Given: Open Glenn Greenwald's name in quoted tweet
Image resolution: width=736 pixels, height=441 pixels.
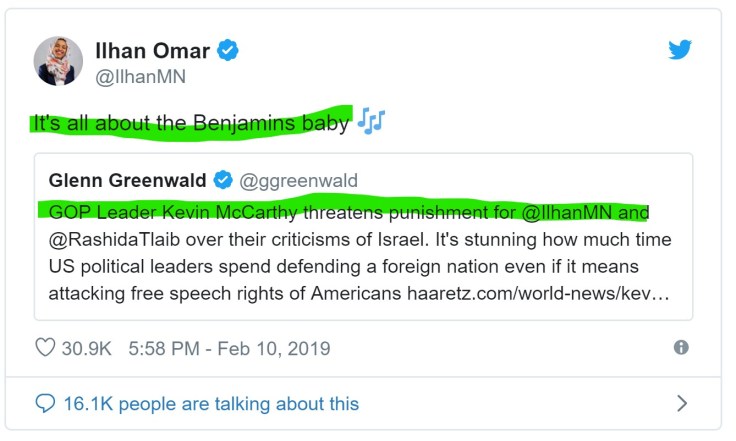Looking at the screenshot, I should pos(127,180).
